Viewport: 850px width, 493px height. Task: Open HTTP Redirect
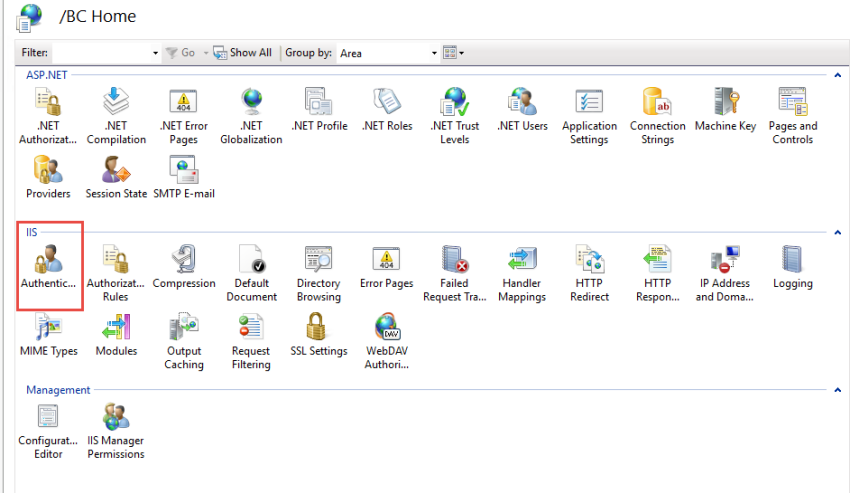coord(589,273)
